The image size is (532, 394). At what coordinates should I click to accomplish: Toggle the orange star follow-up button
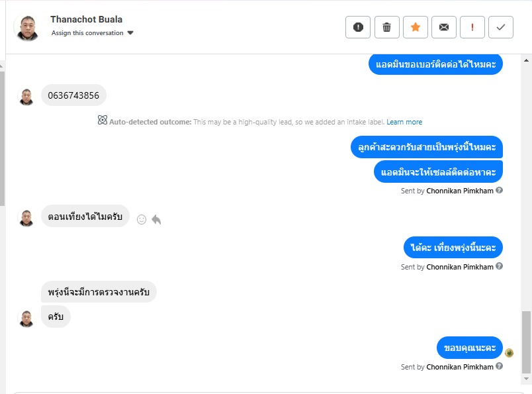coord(416,27)
